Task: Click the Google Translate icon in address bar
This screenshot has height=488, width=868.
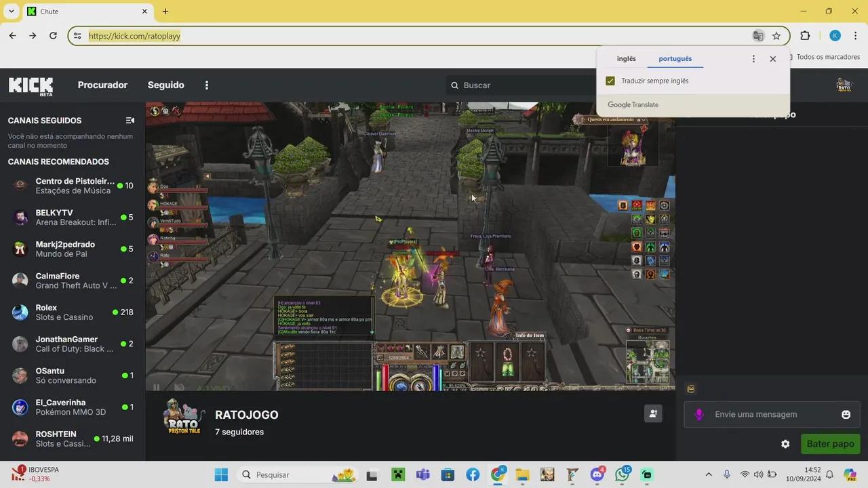Action: (x=758, y=36)
